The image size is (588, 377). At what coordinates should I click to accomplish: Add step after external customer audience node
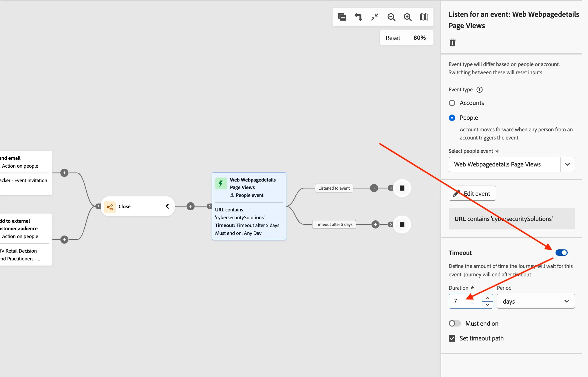coord(64,240)
